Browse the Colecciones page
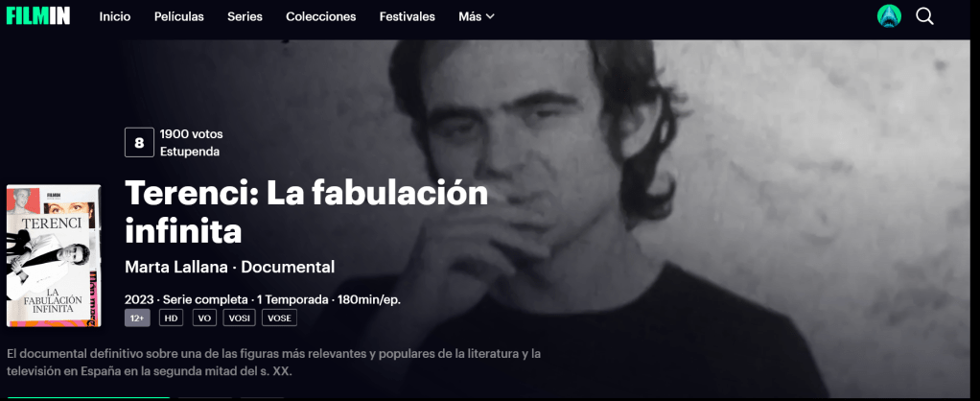 coord(321,17)
